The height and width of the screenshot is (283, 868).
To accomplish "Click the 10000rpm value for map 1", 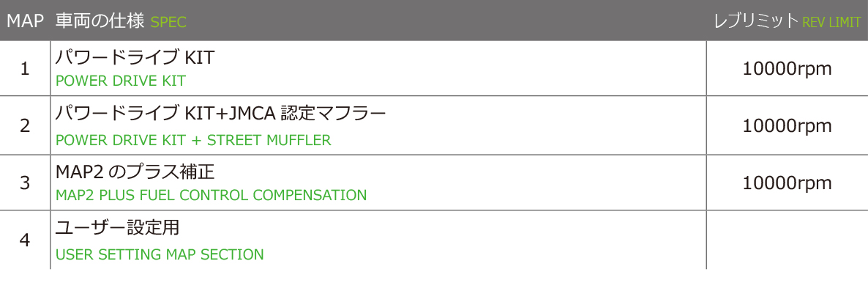I will 787,70.
